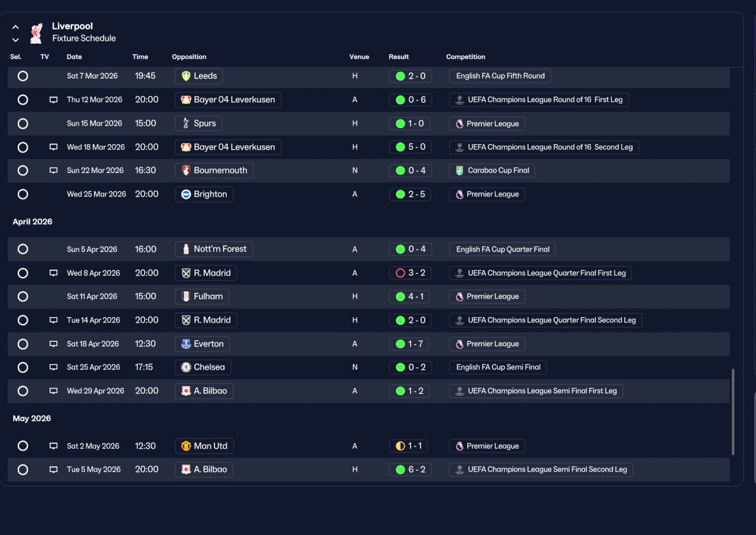Click TV icon on Everton fixture row

tap(54, 344)
